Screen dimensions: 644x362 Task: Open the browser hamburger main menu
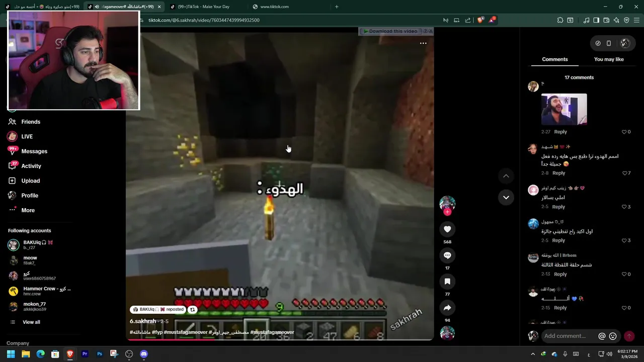[636, 20]
